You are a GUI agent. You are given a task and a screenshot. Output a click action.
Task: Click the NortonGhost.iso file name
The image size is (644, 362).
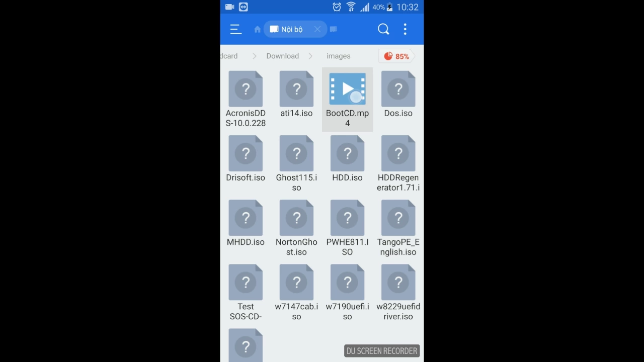tap(296, 247)
